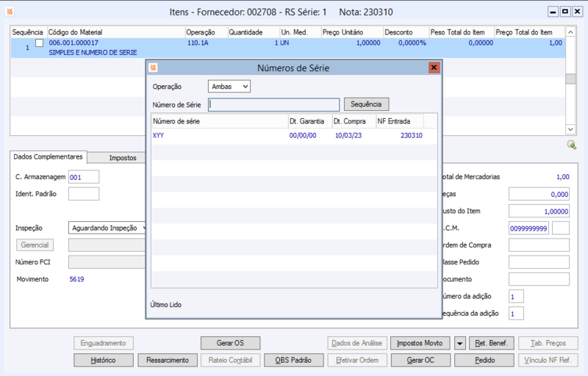Click the OBS Padrão button
This screenshot has height=376, width=588.
293,361
